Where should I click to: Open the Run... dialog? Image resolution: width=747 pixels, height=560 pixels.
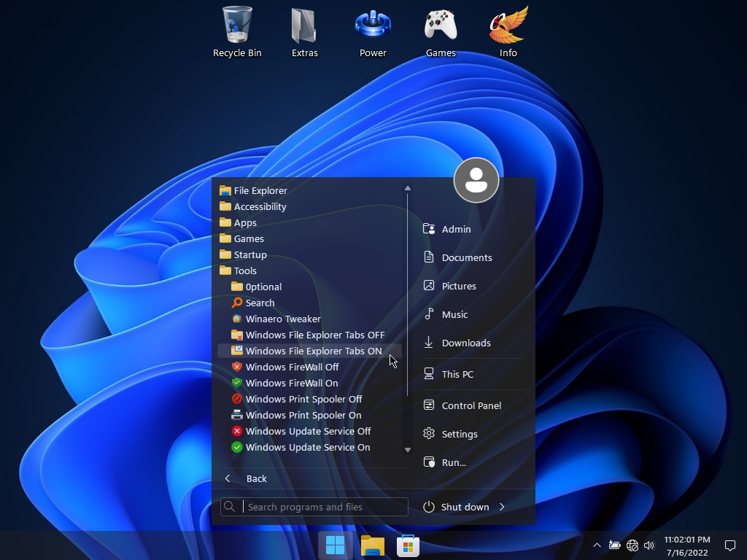coord(473,462)
